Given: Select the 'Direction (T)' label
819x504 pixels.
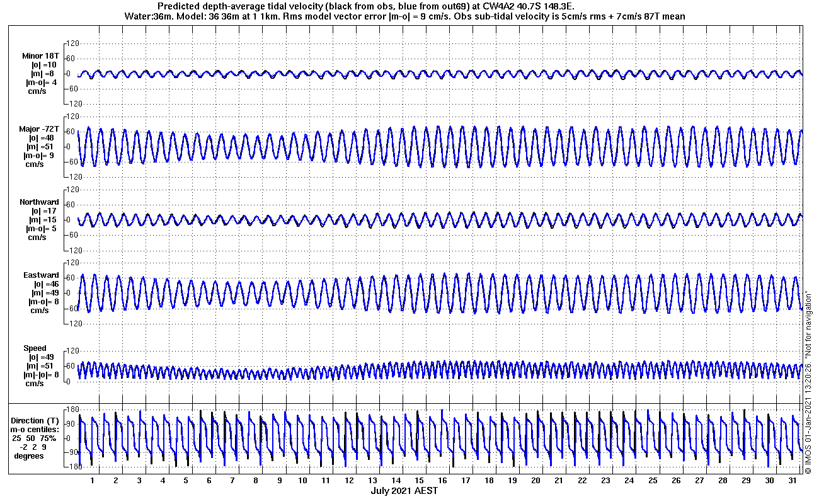Looking at the screenshot, I should coord(36,421).
